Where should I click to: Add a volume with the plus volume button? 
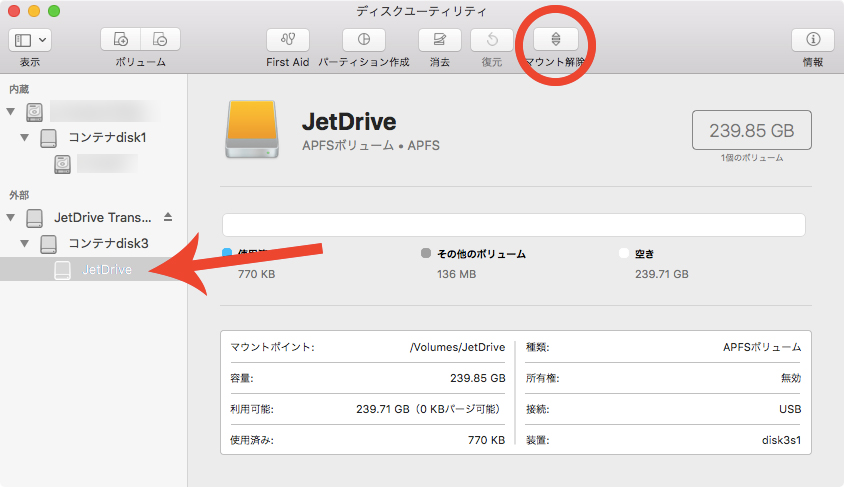pyautogui.click(x=121, y=39)
